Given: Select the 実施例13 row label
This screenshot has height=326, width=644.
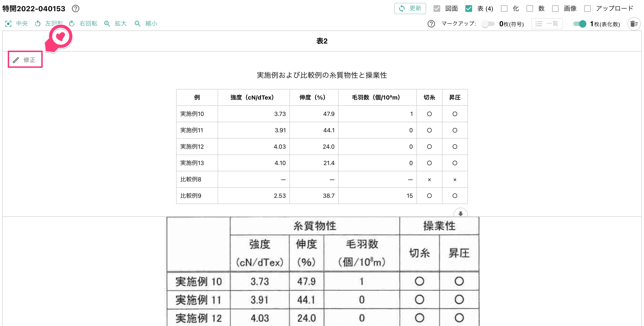Looking at the screenshot, I should click(x=192, y=163).
